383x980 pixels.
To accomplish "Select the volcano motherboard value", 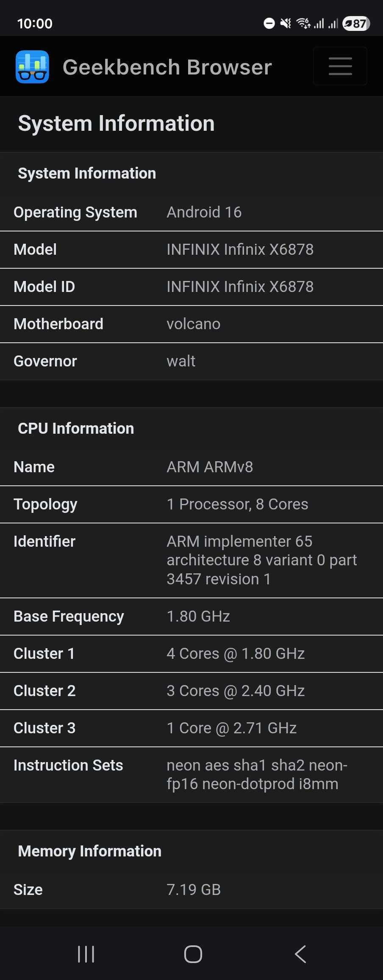I will pos(193,324).
